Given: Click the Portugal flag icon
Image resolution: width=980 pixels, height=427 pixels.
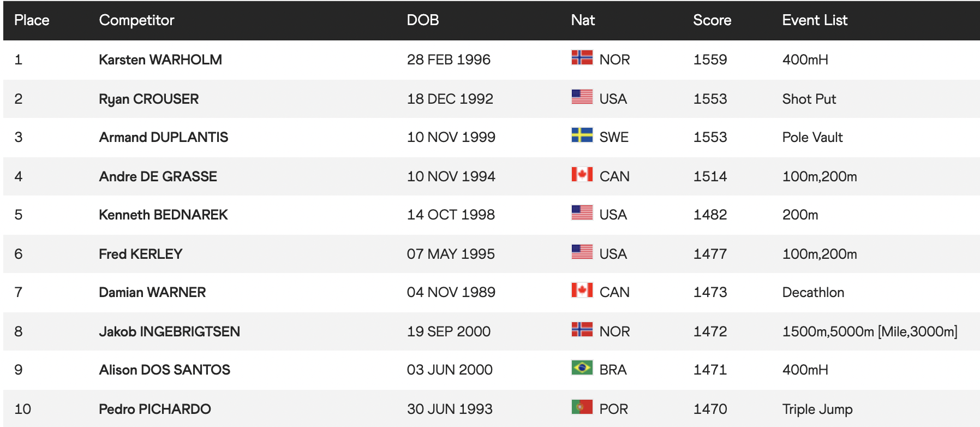Looking at the screenshot, I should [x=582, y=407].
